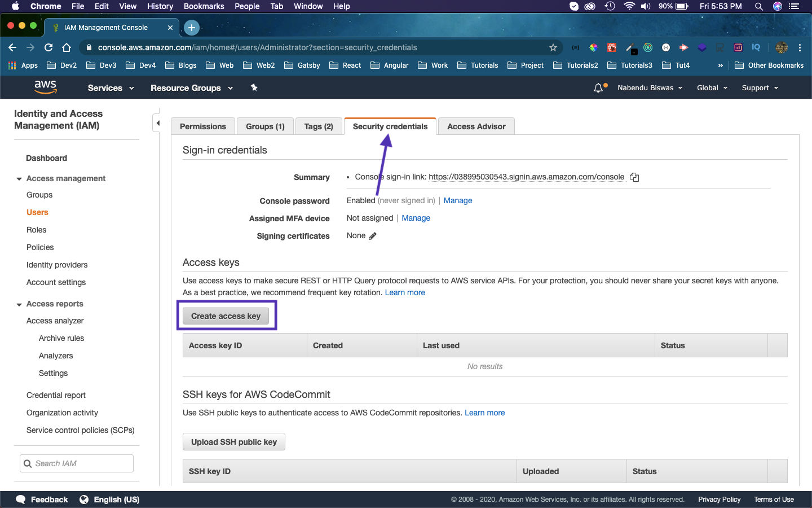Open Learn more link for CodeCommit SSH
This screenshot has height=508, width=812.
485,413
